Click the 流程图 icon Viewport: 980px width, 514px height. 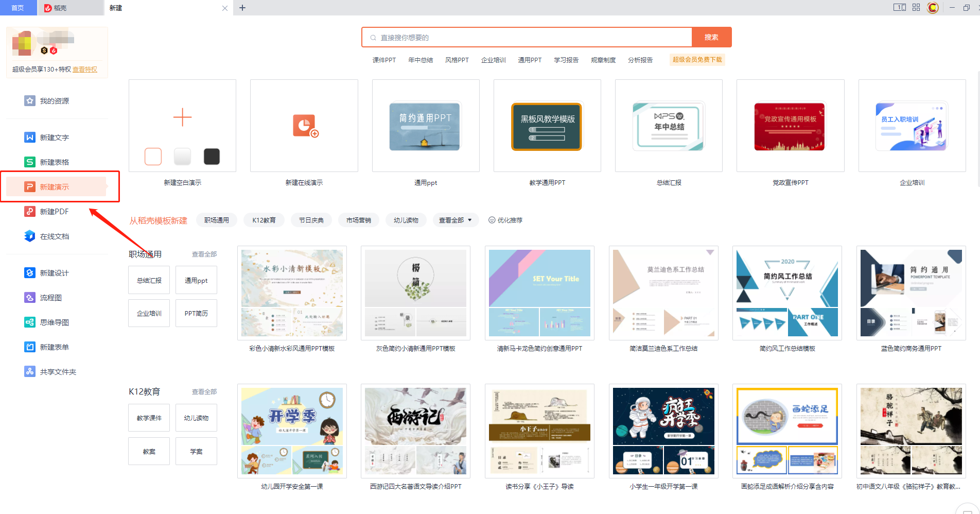pos(30,297)
